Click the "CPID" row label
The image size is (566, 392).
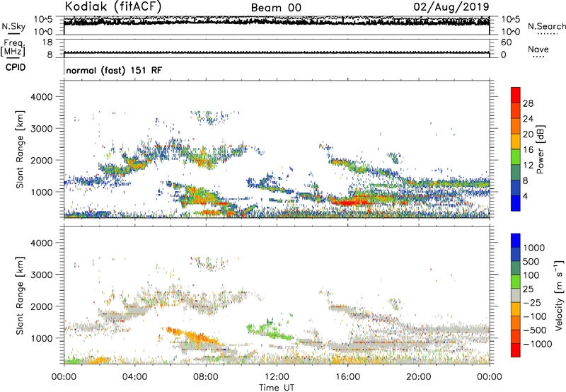[x=16, y=67]
